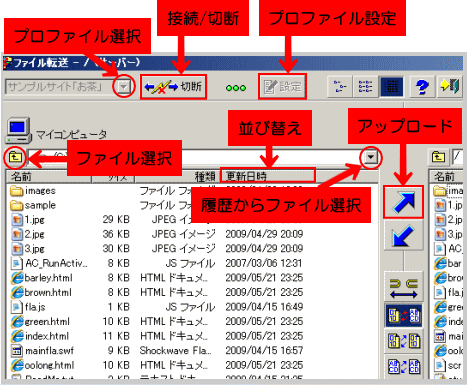Sort local files by 名前 column
Screen dimensions: 467x385
49,176
